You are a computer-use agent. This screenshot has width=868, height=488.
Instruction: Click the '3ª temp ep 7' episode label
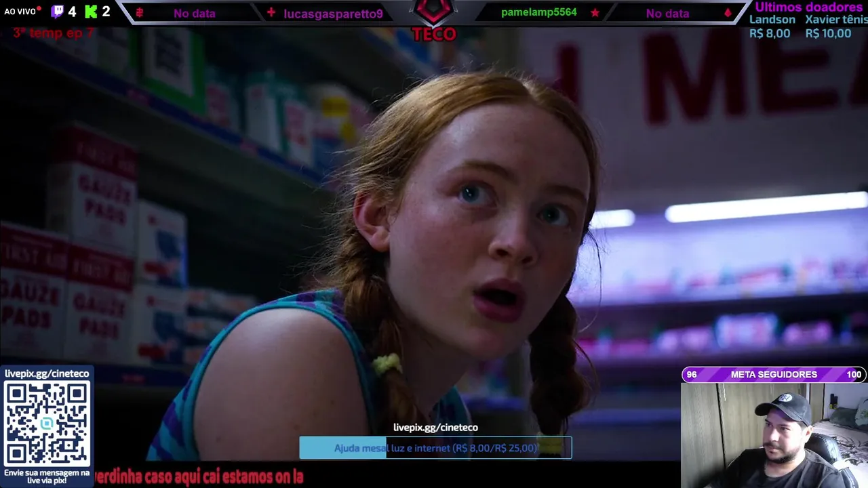pos(54,33)
